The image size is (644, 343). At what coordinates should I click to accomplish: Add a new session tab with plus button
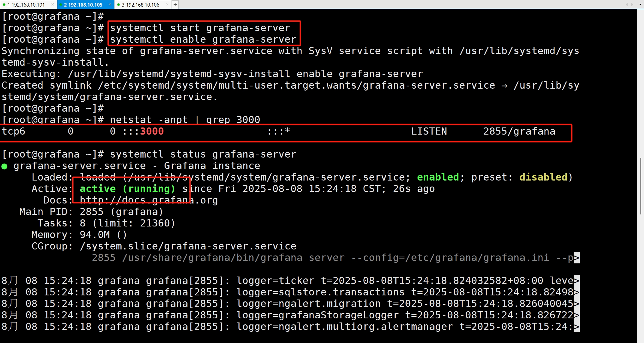(175, 5)
